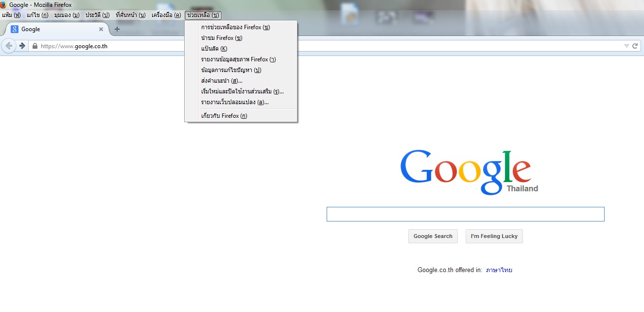Click the Google search text box

pyautogui.click(x=466, y=214)
